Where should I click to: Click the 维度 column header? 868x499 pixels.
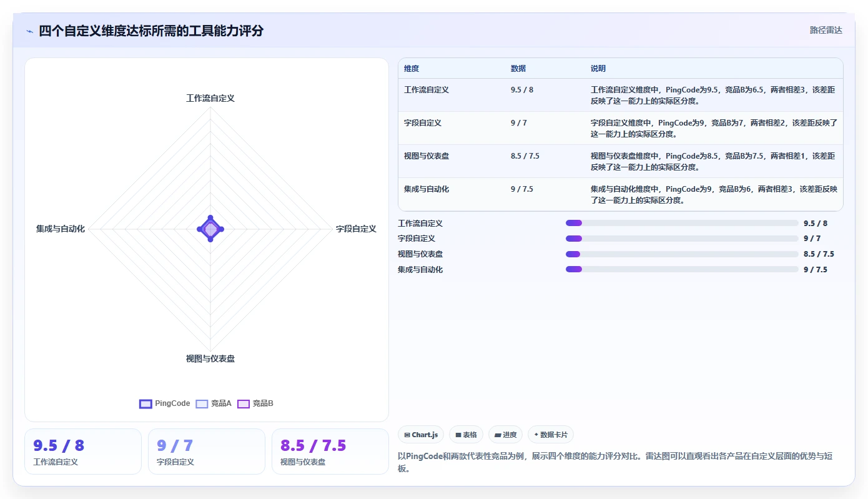[x=412, y=69]
